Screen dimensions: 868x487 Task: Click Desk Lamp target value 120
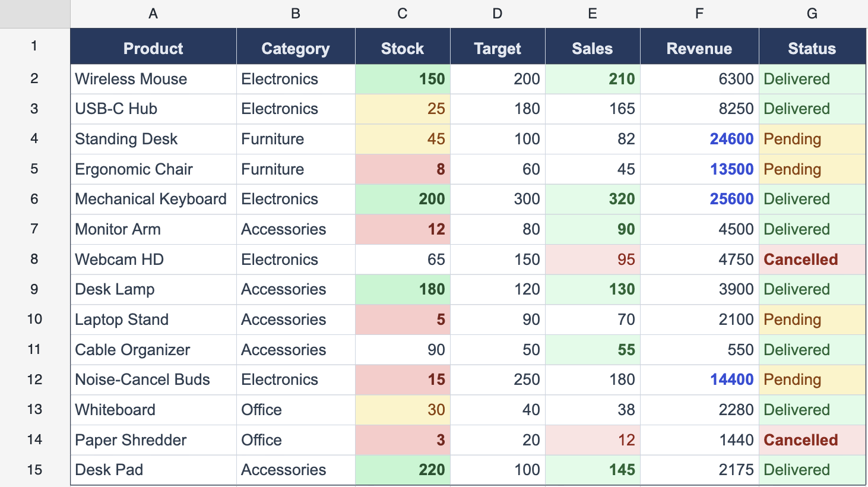(x=497, y=289)
